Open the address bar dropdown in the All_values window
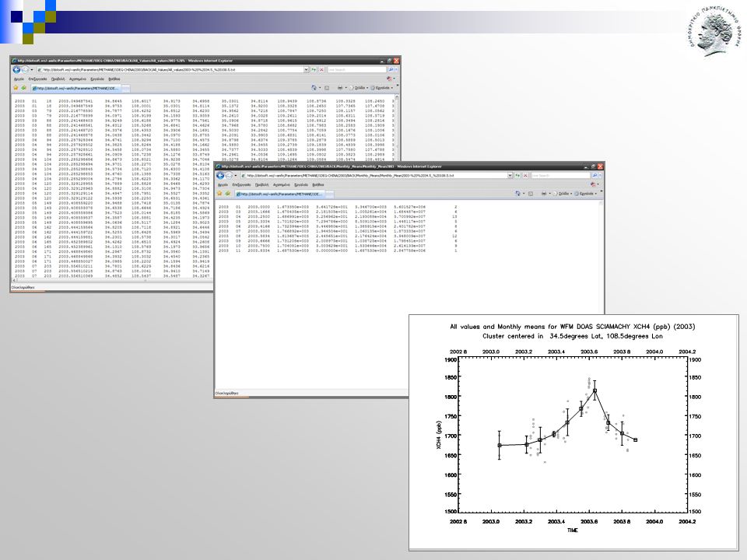The width and height of the screenshot is (747, 560). click(307, 69)
